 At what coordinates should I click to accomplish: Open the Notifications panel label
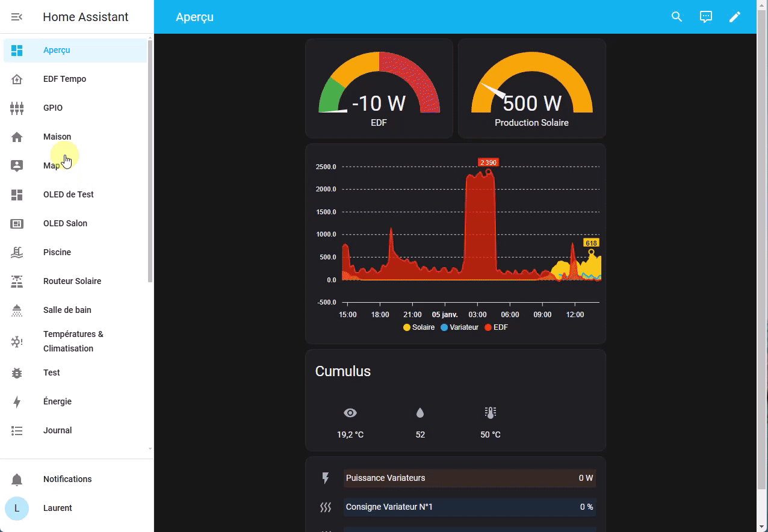pos(67,480)
